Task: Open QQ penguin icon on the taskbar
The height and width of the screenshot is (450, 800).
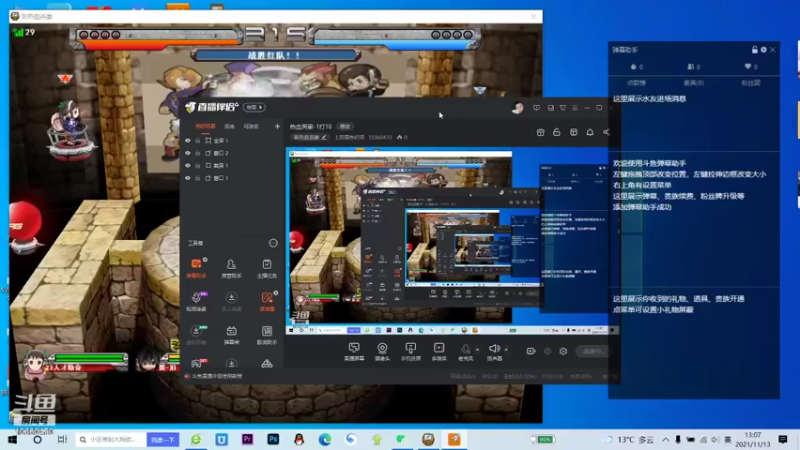Action: click(299, 439)
